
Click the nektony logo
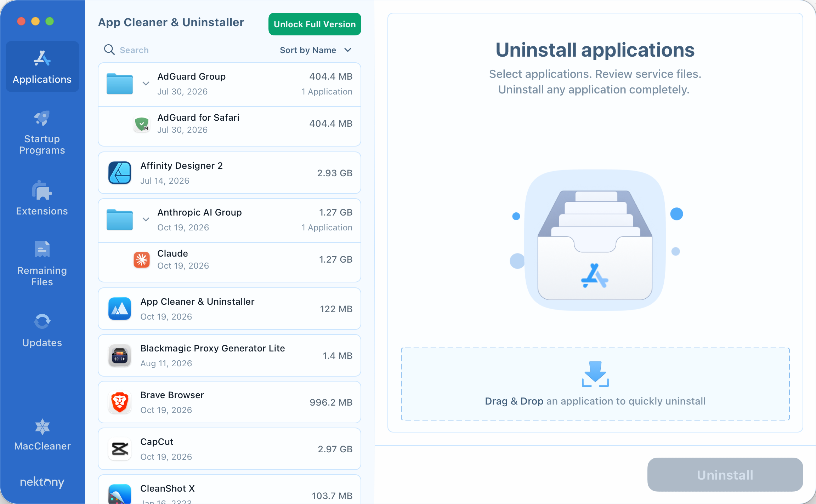pos(42,482)
